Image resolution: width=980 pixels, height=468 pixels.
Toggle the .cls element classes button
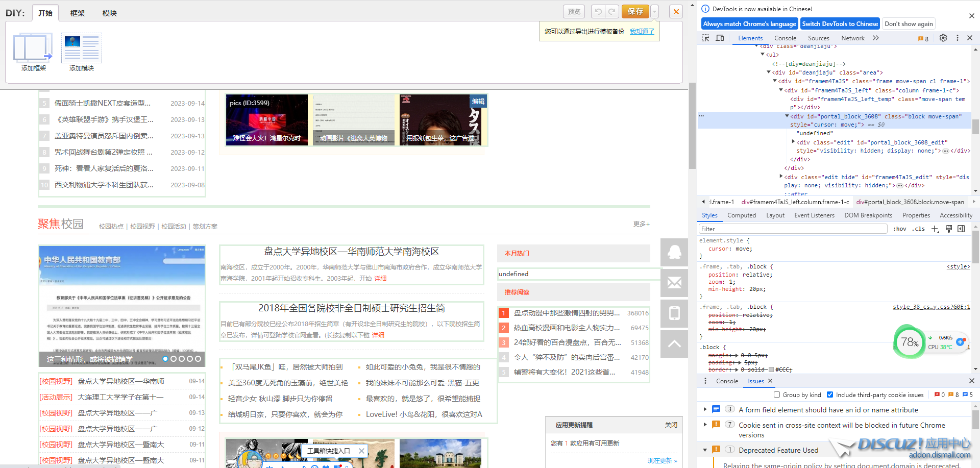pyautogui.click(x=919, y=229)
